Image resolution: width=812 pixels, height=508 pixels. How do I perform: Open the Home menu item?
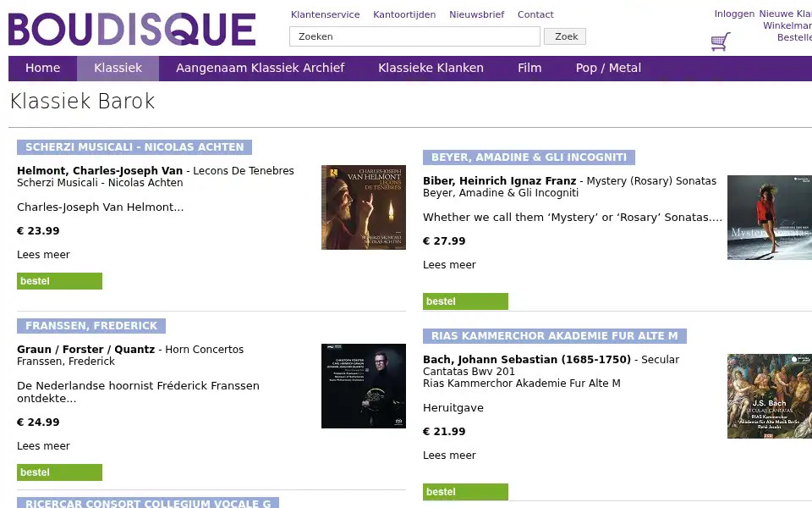pos(42,68)
